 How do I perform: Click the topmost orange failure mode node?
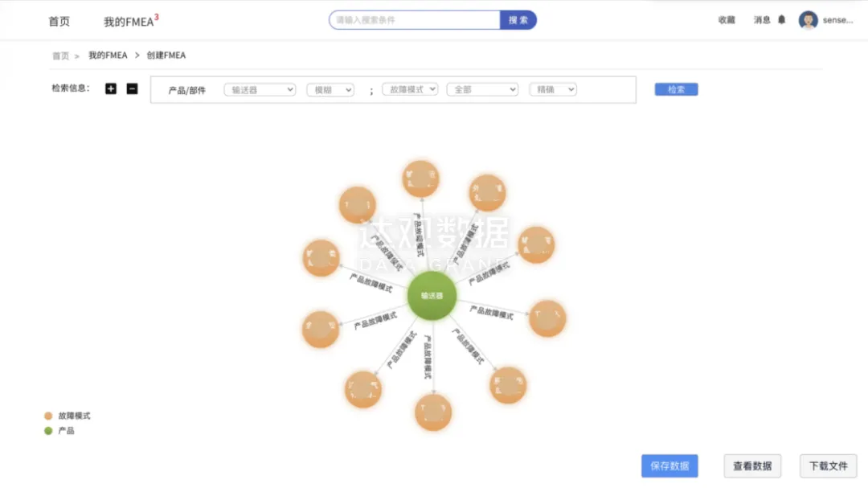(420, 179)
